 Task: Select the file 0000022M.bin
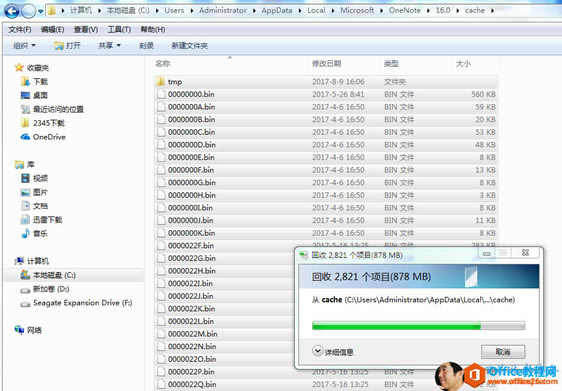[x=192, y=334]
